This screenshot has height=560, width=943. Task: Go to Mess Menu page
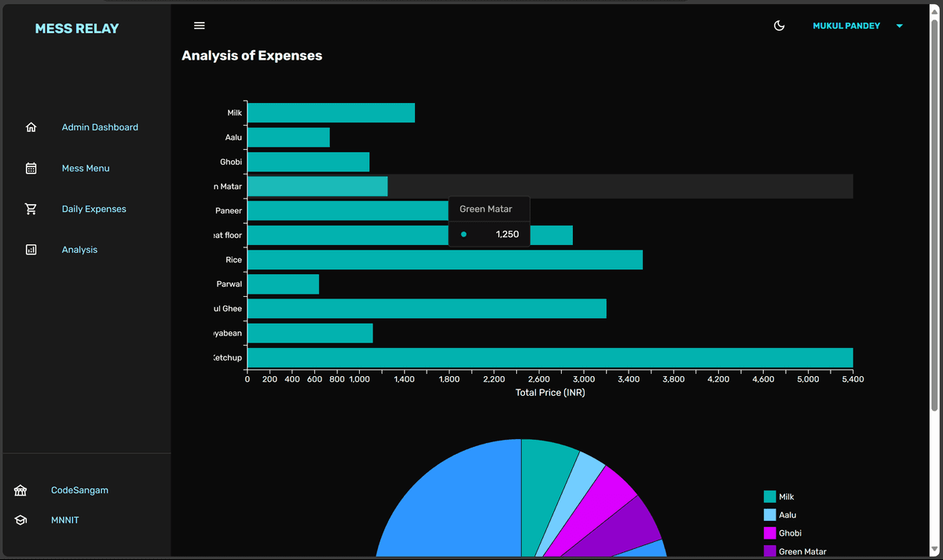coord(86,168)
